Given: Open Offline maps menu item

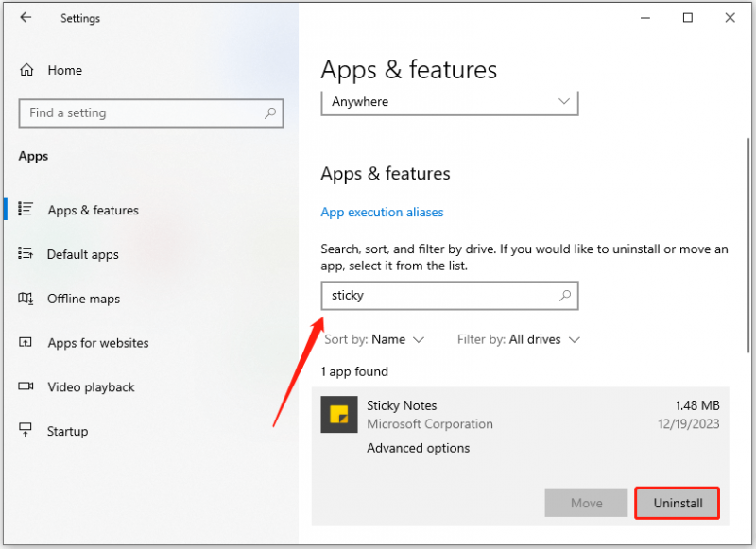Looking at the screenshot, I should pos(83,299).
